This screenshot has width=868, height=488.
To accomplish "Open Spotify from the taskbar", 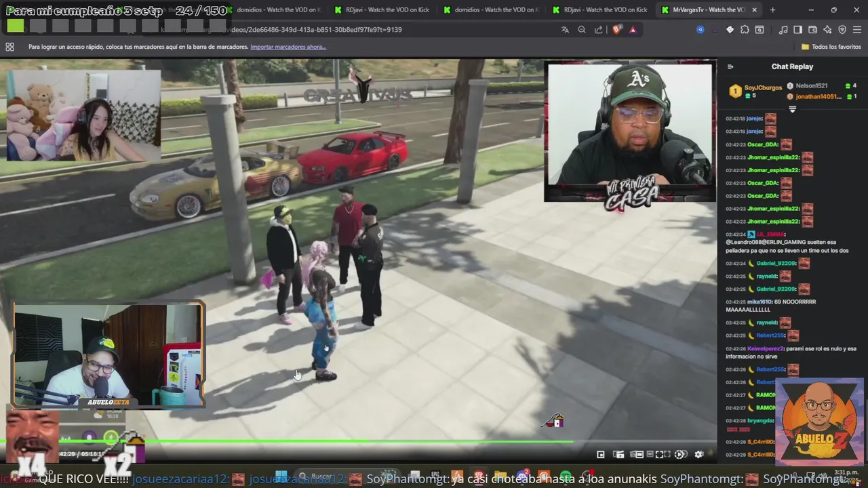I will click(x=566, y=476).
